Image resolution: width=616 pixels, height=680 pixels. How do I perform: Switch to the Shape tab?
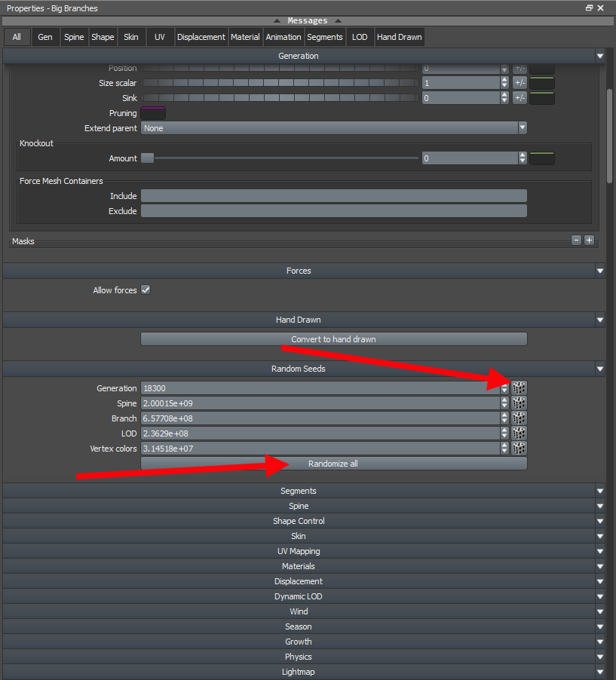click(103, 37)
